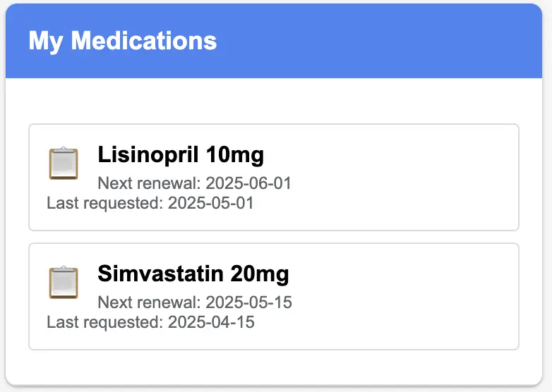Click the 2025-06-01 renewal date
The height and width of the screenshot is (392, 552).
click(x=248, y=183)
